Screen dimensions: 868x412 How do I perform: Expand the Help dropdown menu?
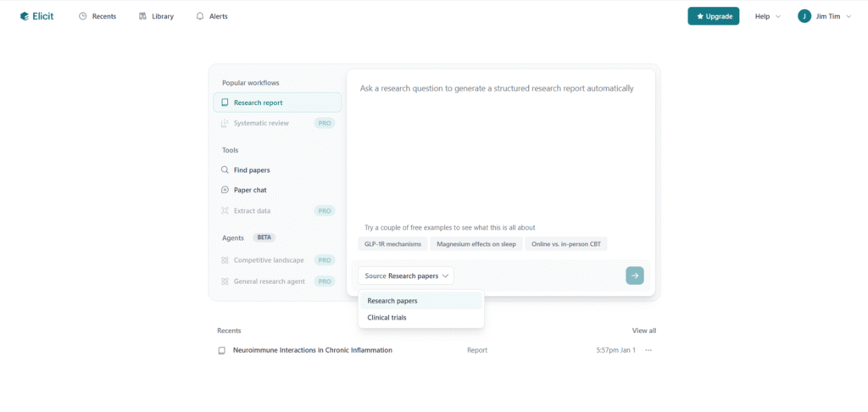[x=767, y=16]
